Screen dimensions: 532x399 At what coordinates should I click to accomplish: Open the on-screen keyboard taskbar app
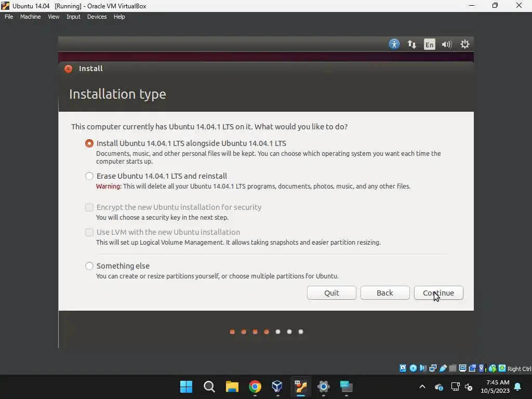pos(347,387)
